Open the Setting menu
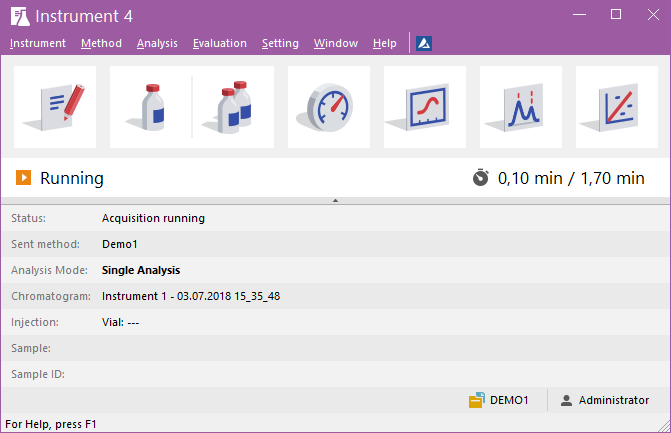Image resolution: width=671 pixels, height=433 pixels. pyautogui.click(x=280, y=43)
